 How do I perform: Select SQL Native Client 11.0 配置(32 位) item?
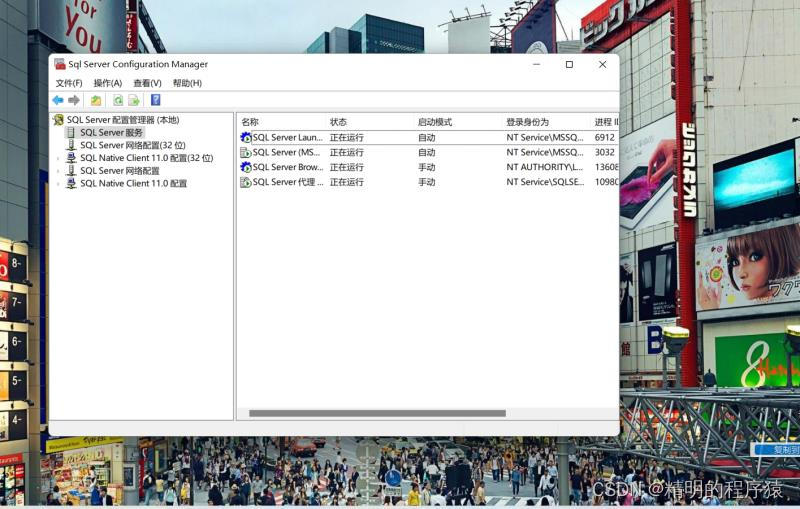146,158
